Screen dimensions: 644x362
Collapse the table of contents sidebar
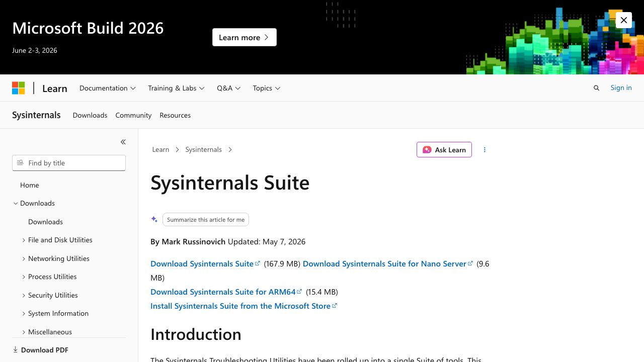(x=123, y=142)
